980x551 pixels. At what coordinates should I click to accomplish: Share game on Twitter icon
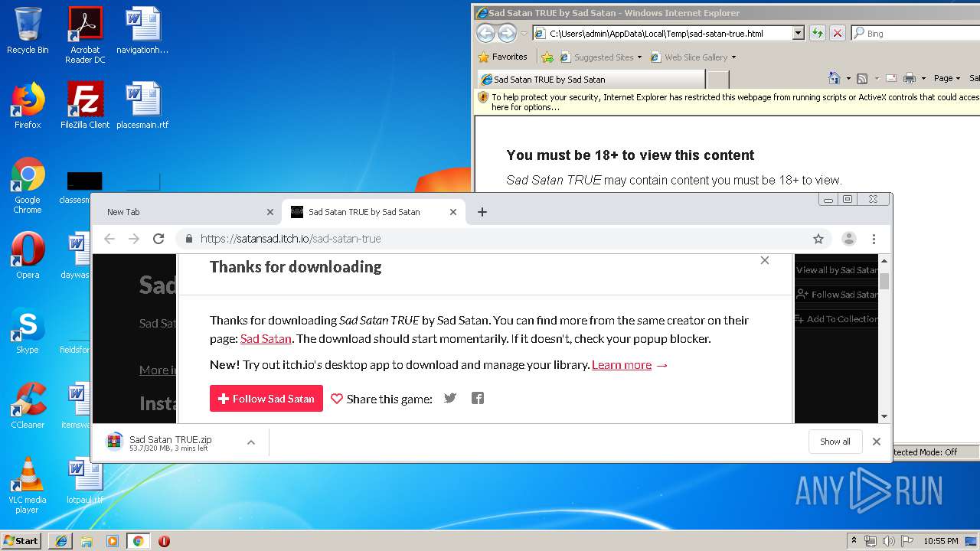tap(450, 398)
